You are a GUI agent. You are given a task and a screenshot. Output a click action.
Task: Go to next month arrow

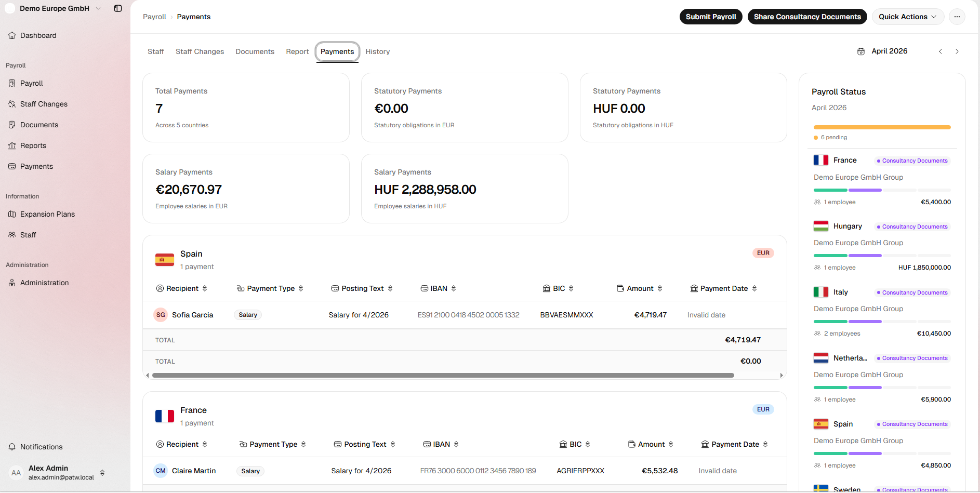point(957,51)
